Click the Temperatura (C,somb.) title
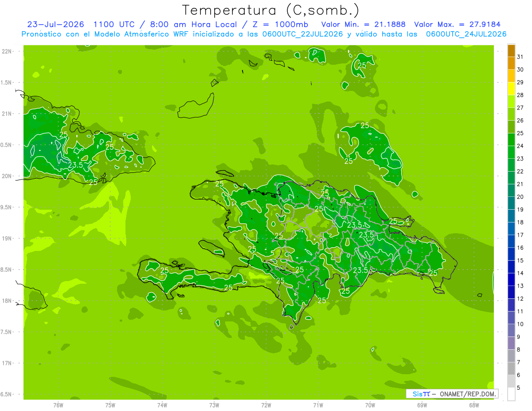 click(271, 10)
